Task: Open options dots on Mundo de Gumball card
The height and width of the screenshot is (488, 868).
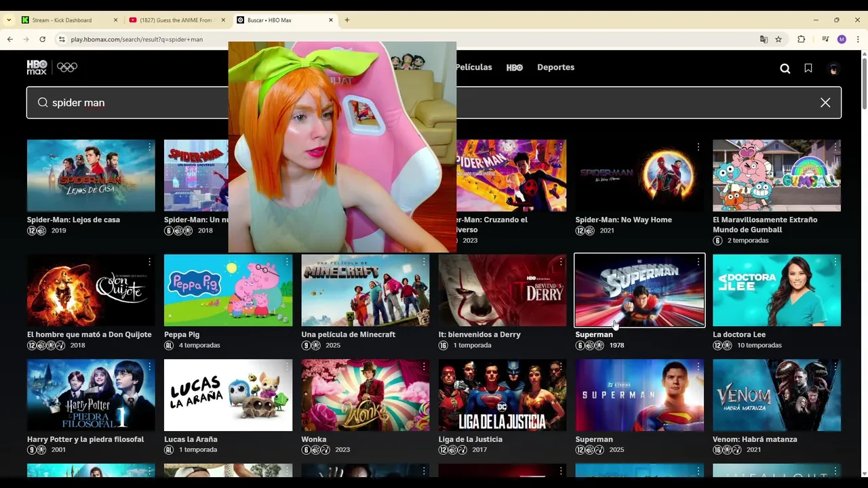Action: coord(835,147)
